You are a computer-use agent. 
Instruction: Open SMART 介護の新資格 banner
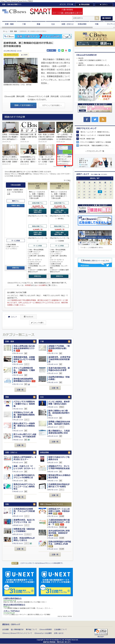point(56,11)
